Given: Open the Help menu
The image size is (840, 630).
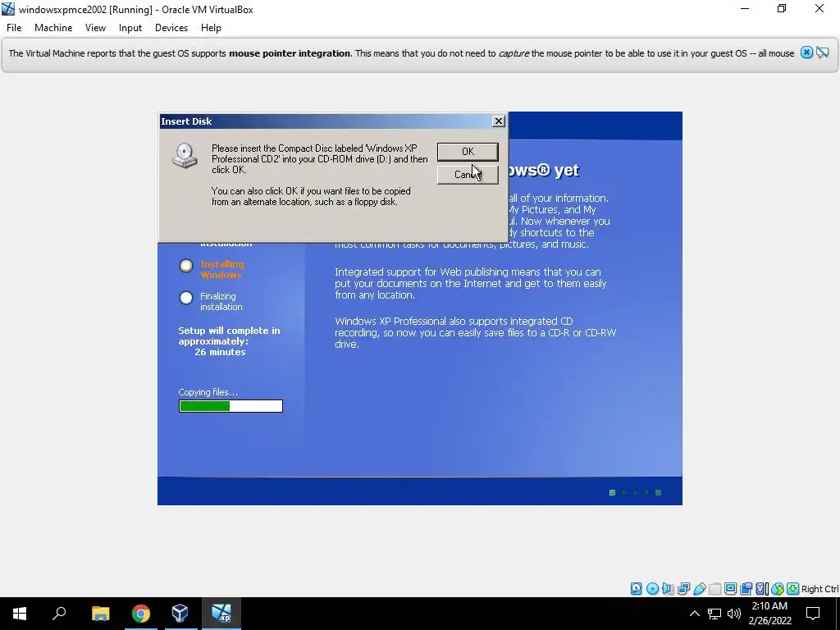Looking at the screenshot, I should (x=211, y=28).
